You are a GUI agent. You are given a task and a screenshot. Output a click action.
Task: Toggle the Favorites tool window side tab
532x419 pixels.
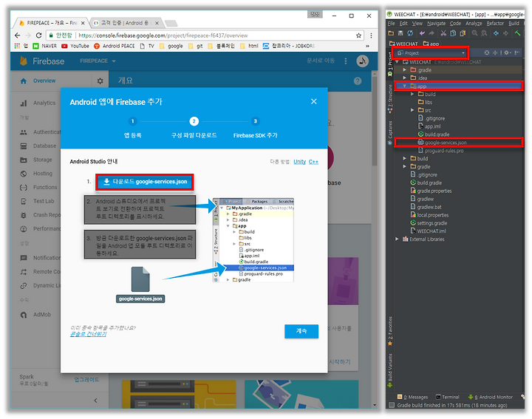click(390, 330)
